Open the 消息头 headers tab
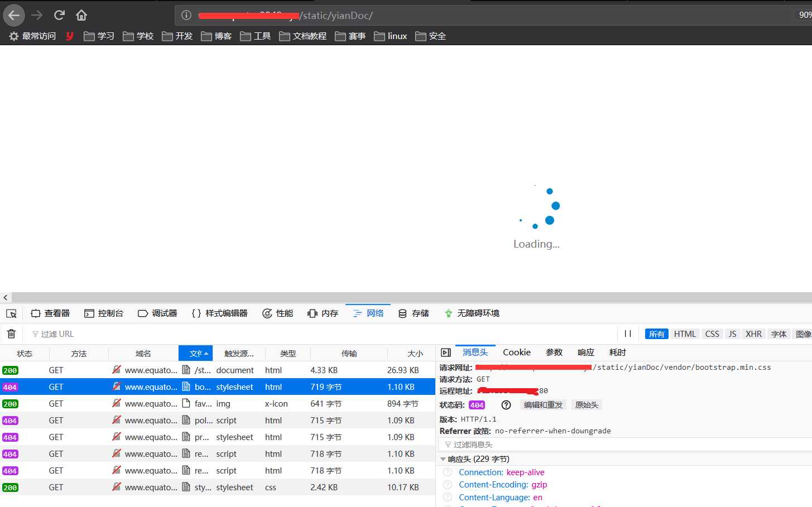Screen dimensions: 812x507 pyautogui.click(x=475, y=353)
